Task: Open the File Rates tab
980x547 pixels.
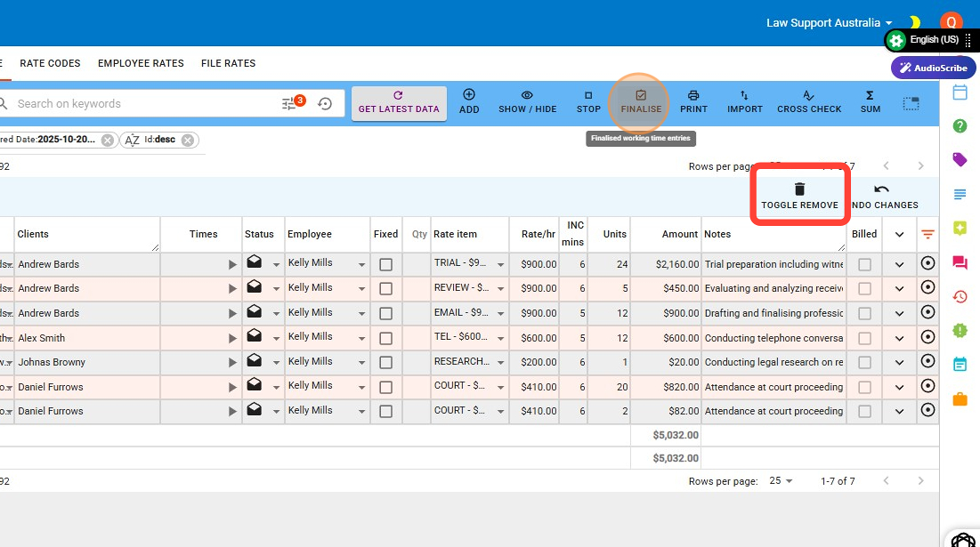Action: tap(228, 63)
